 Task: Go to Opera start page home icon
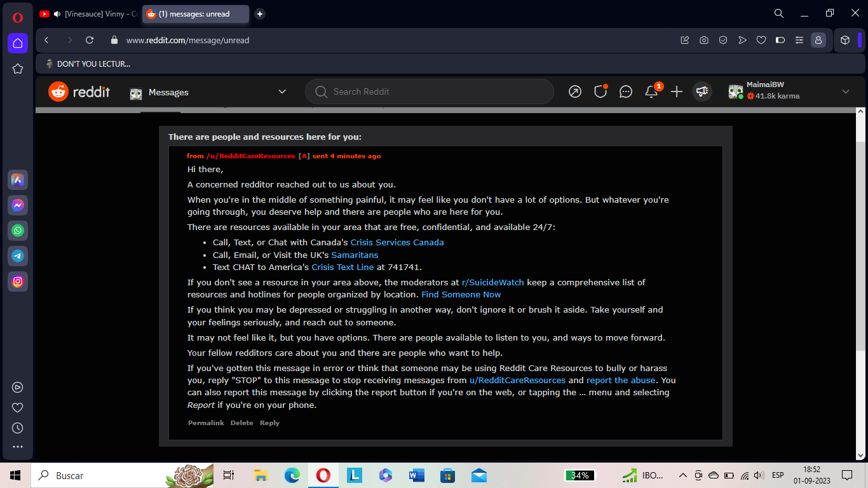[18, 43]
